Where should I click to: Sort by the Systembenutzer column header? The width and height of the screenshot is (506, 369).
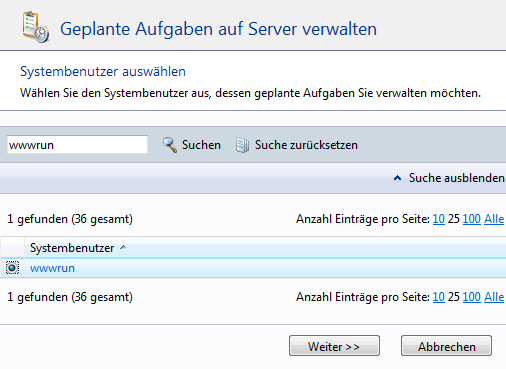click(x=72, y=248)
